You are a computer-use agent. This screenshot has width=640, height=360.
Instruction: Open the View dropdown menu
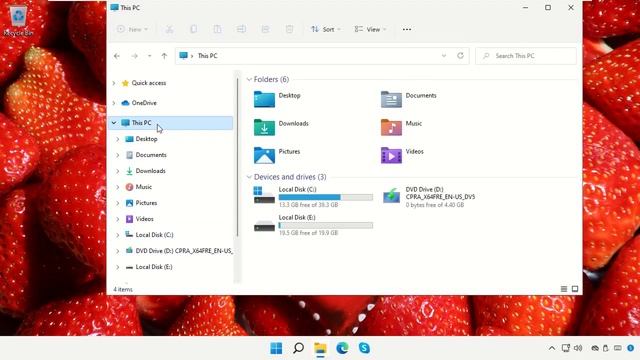(370, 29)
